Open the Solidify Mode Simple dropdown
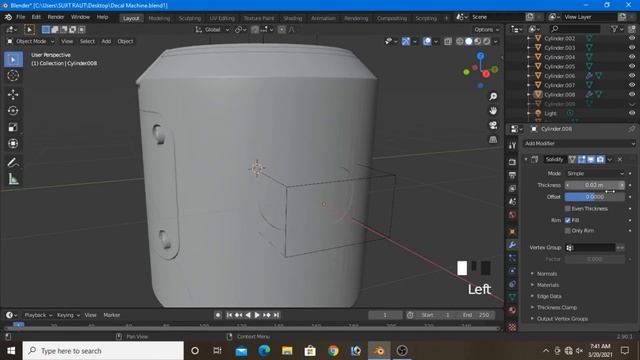 595,173
